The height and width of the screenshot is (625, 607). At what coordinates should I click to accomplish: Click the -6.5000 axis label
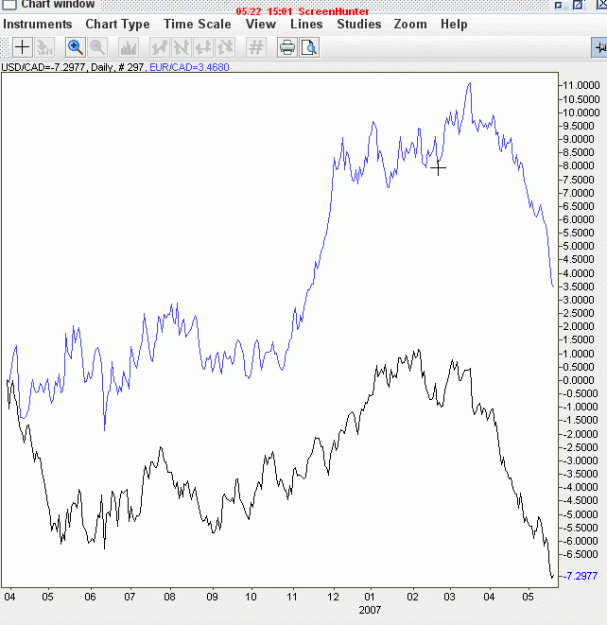point(580,554)
